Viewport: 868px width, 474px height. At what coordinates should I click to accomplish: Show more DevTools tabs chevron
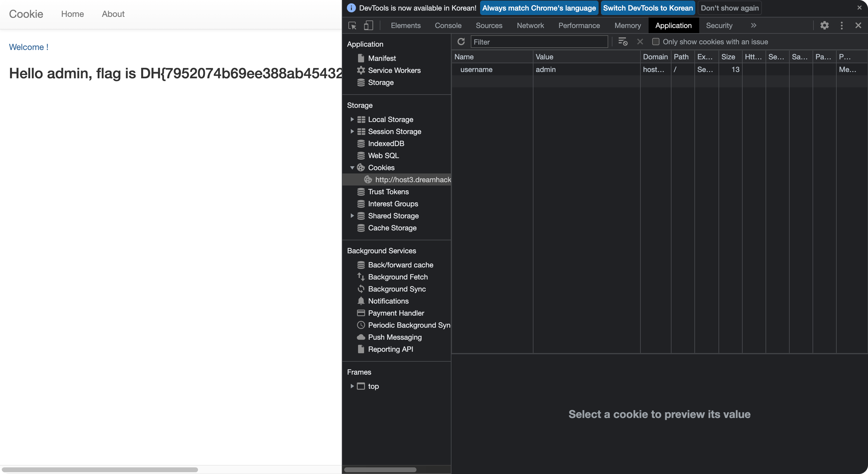[753, 26]
